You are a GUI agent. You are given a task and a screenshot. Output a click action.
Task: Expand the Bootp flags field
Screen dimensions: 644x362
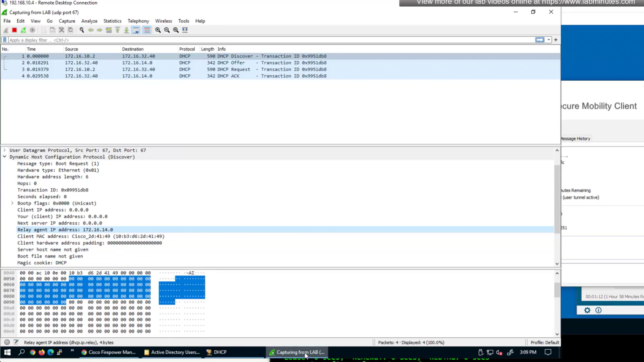tap(12, 203)
